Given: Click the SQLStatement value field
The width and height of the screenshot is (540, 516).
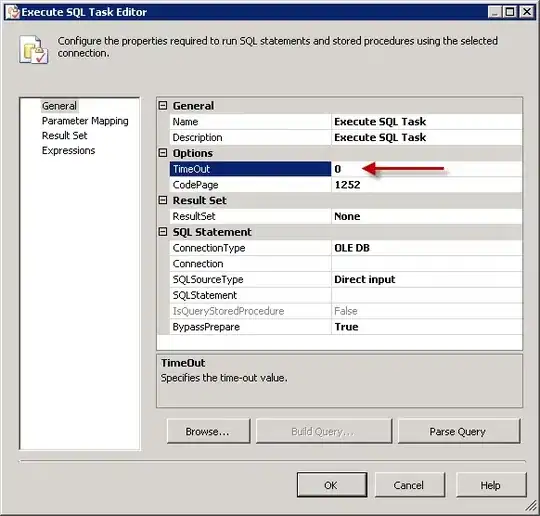Looking at the screenshot, I should [427, 296].
